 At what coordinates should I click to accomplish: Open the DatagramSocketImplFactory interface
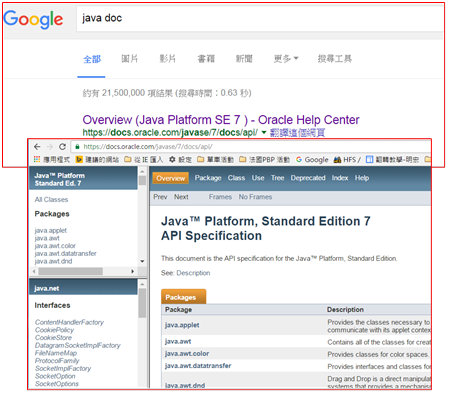(78, 345)
